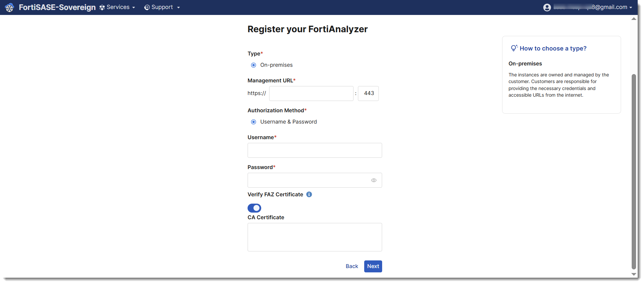Viewport: 644px width, 284px height.
Task: Go back using the Back link
Action: [x=352, y=266]
